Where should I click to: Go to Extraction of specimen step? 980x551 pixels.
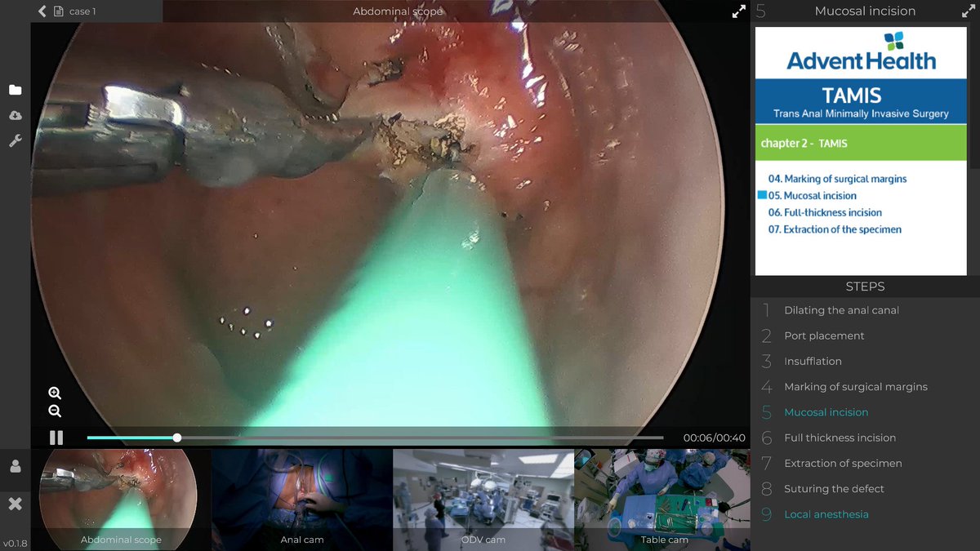coord(843,463)
